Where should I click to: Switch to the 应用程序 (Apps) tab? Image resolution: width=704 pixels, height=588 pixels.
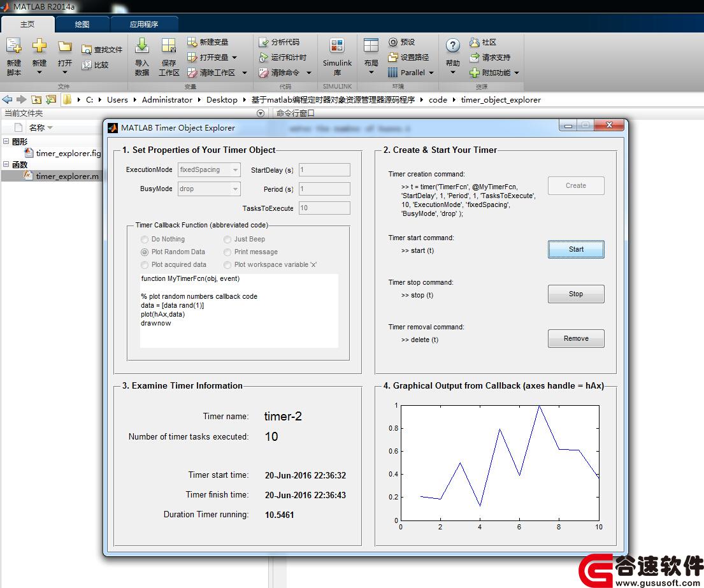(144, 24)
